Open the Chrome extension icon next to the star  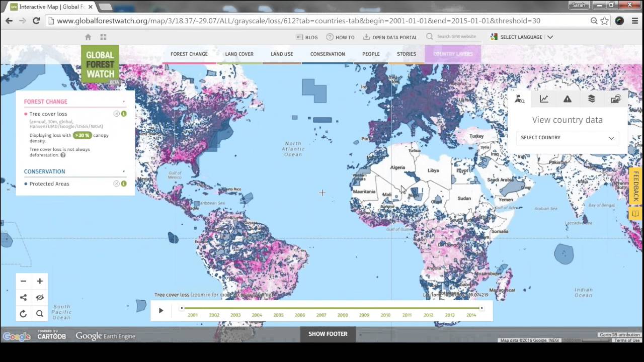click(x=619, y=21)
